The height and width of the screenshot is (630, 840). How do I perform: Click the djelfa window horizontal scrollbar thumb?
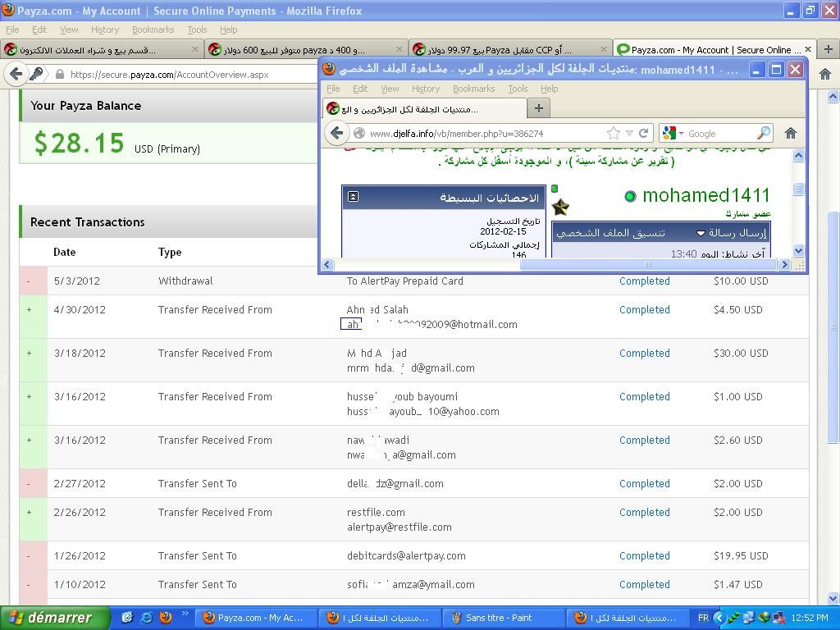(x=648, y=264)
